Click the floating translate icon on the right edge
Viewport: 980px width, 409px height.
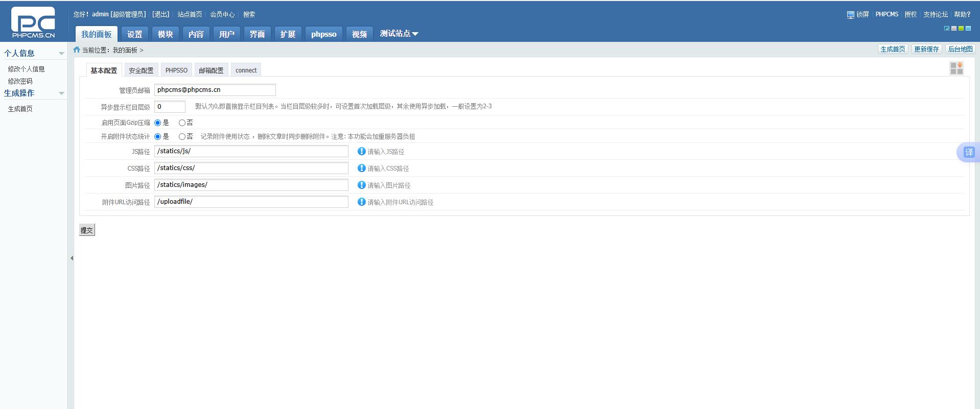[x=969, y=152]
